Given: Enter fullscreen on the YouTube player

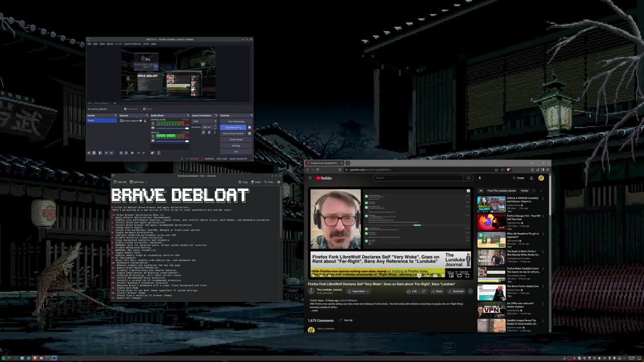Looking at the screenshot, I should tap(467, 276).
